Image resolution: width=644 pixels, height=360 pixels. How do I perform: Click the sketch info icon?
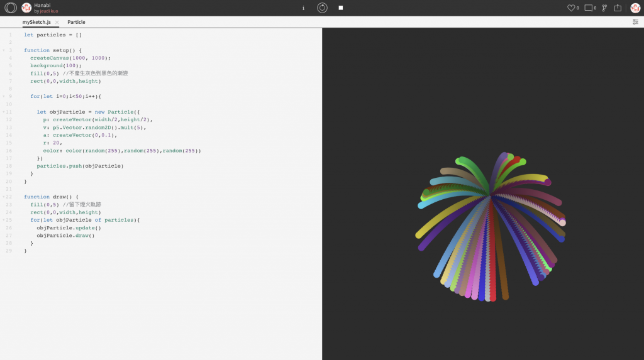pyautogui.click(x=304, y=8)
